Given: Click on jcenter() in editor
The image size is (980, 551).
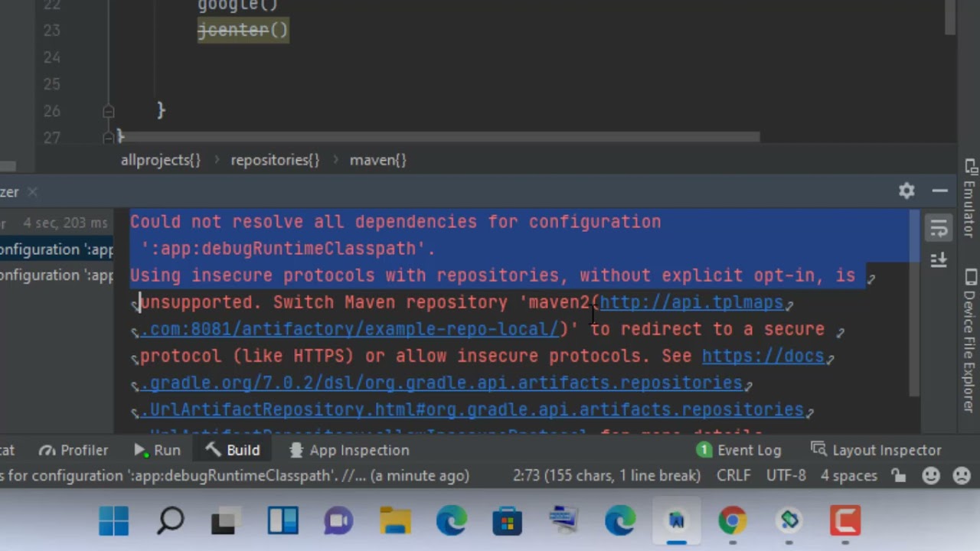Looking at the screenshot, I should [x=243, y=30].
